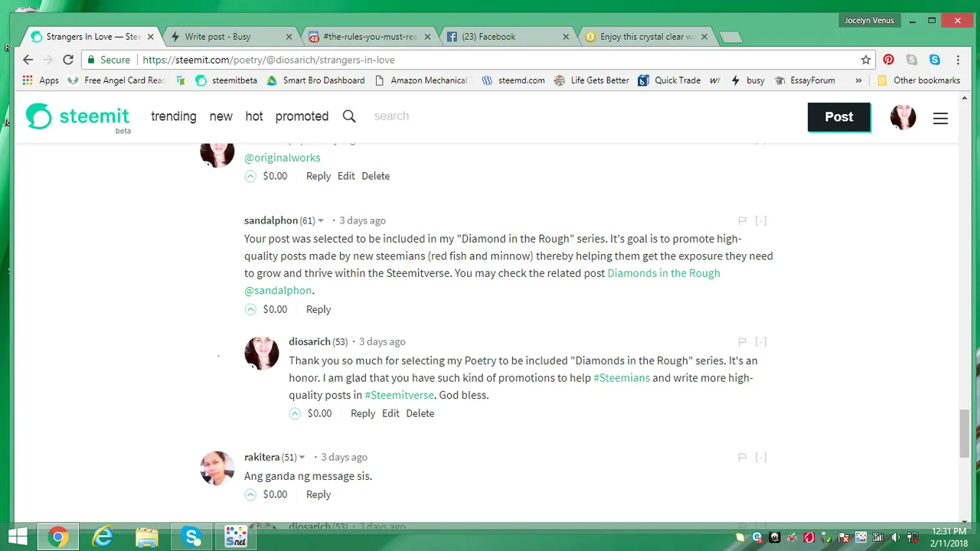980x551 pixels.
Task: Edit the @originalworks comment
Action: [346, 176]
